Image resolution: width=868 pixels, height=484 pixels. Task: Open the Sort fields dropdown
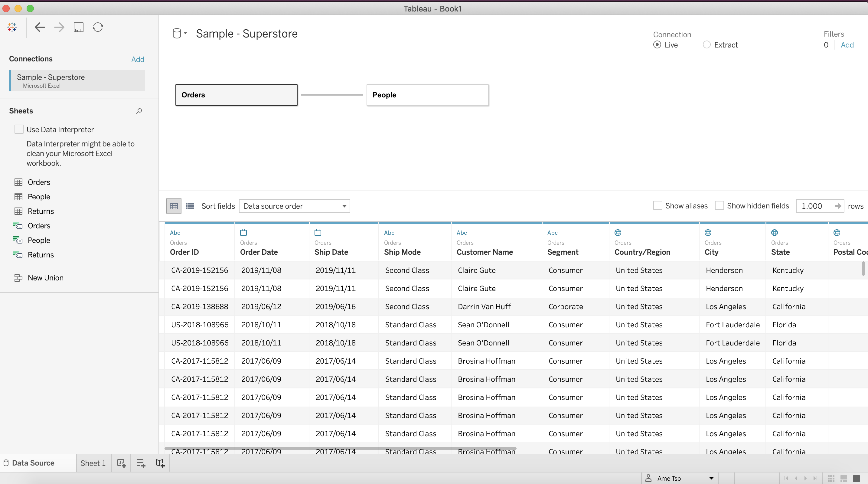tap(294, 206)
